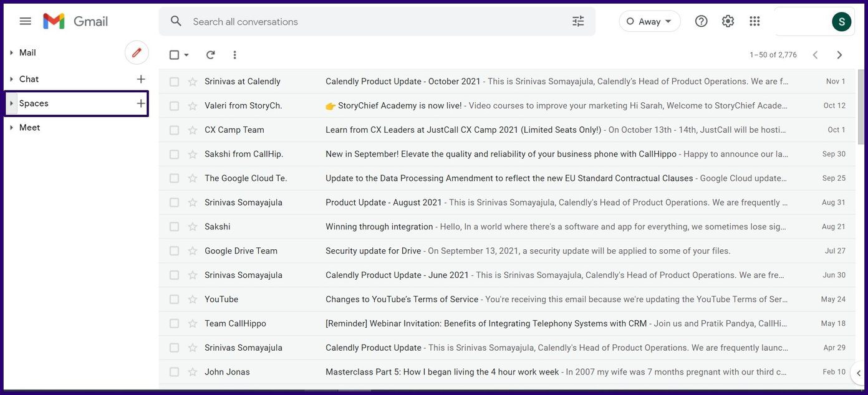
Task: Open the Support help icon
Action: (x=702, y=21)
